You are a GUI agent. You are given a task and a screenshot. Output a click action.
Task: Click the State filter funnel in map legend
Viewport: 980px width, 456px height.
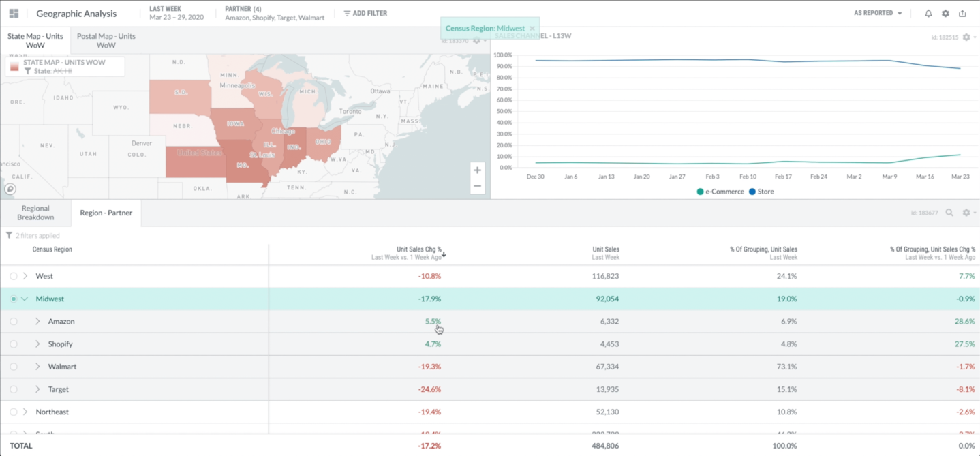coord(27,71)
